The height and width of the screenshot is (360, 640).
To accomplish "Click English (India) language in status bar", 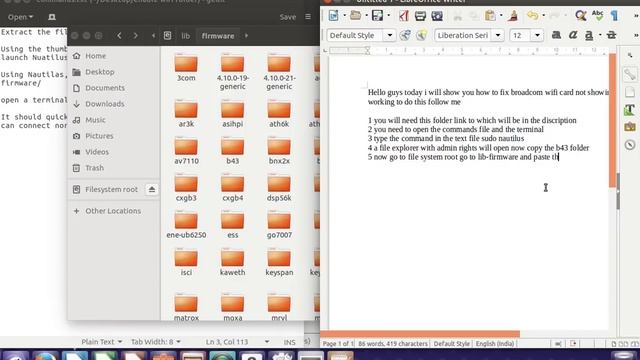I will (x=495, y=344).
